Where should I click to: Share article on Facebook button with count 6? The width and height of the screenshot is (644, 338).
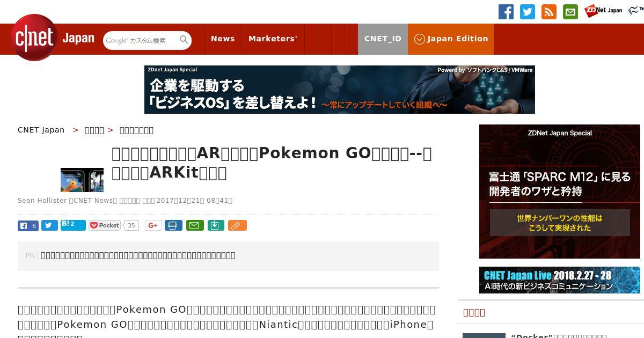(x=28, y=225)
